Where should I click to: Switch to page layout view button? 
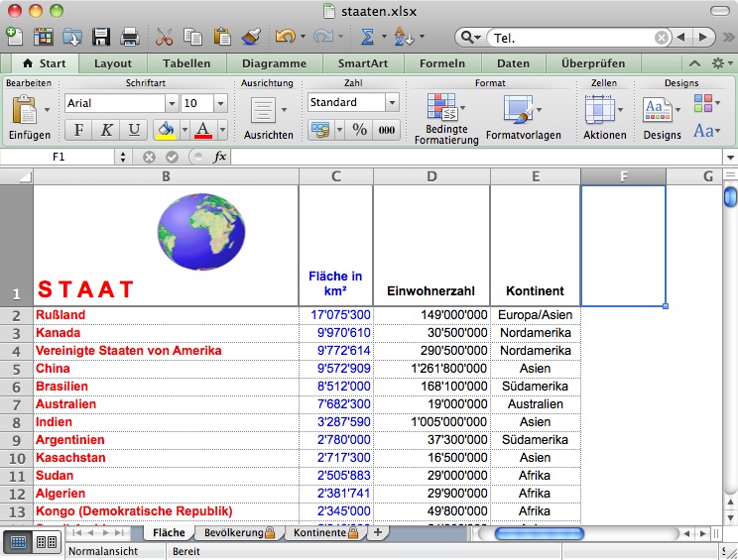coord(47,542)
